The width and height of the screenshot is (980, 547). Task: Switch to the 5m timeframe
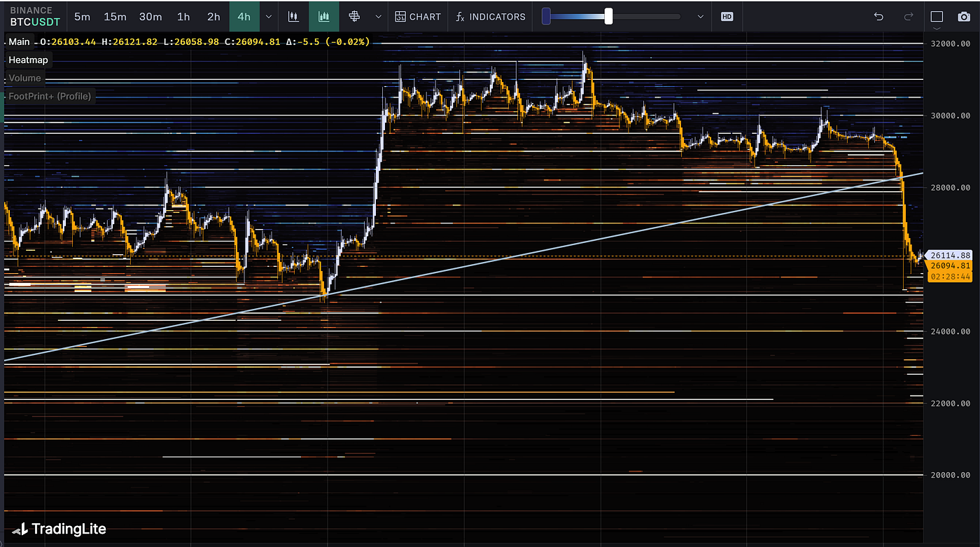pos(82,16)
